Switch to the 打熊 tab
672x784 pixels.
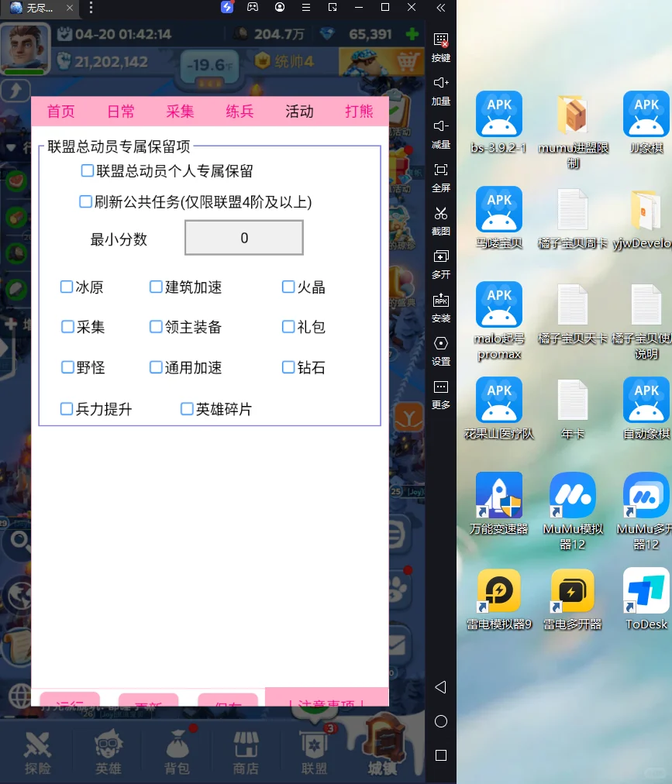pyautogui.click(x=359, y=112)
